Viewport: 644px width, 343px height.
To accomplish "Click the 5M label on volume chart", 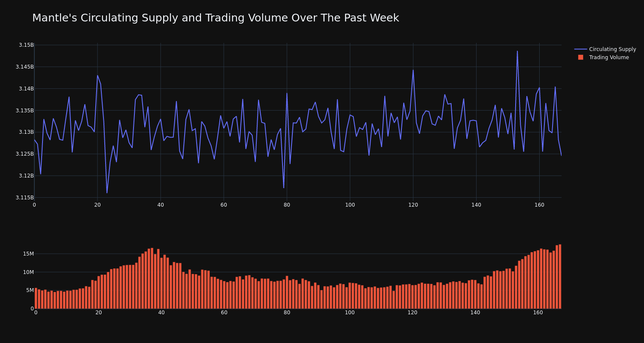I will tap(30, 290).
